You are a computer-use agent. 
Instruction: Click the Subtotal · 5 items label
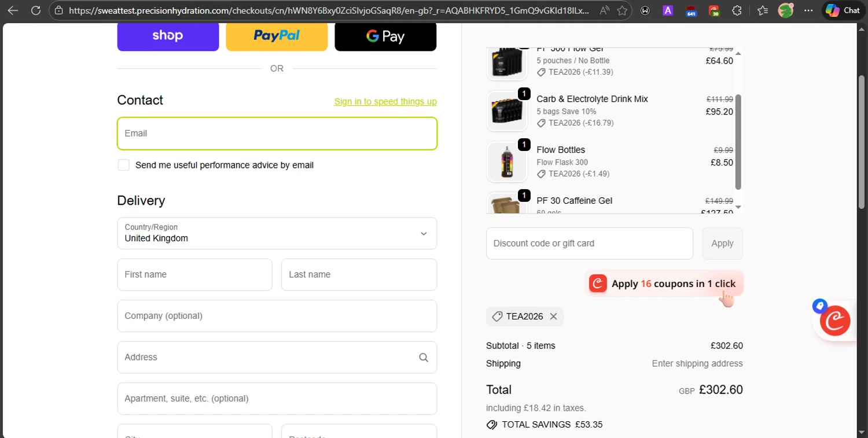[x=520, y=346]
